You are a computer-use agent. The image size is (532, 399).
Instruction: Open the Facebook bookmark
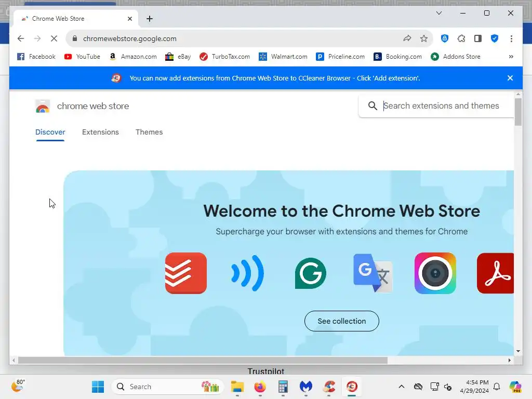pos(36,57)
